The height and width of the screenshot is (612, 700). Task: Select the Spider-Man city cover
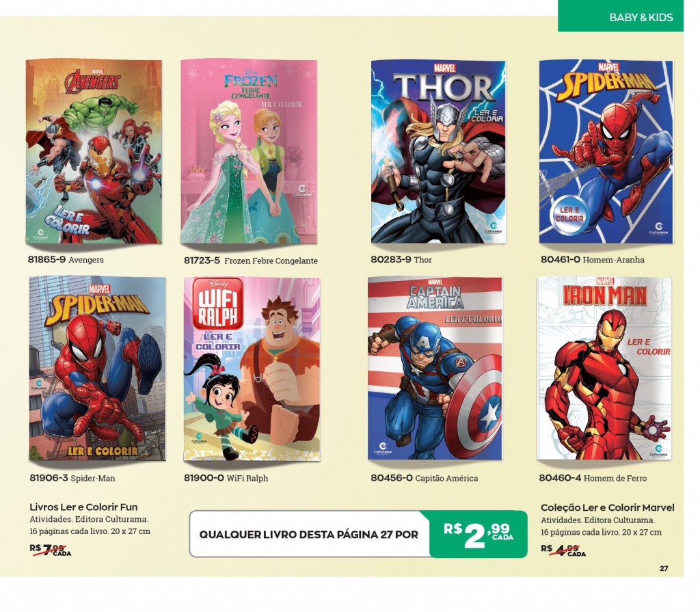click(x=97, y=369)
